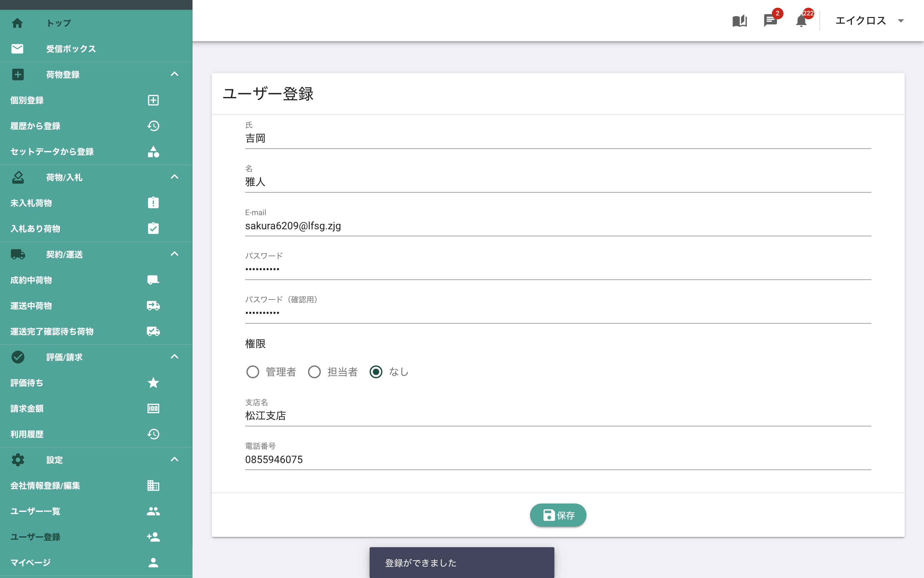The height and width of the screenshot is (578, 924).
Task: Collapse the 荷物登録 section chevron
Action: (x=175, y=74)
